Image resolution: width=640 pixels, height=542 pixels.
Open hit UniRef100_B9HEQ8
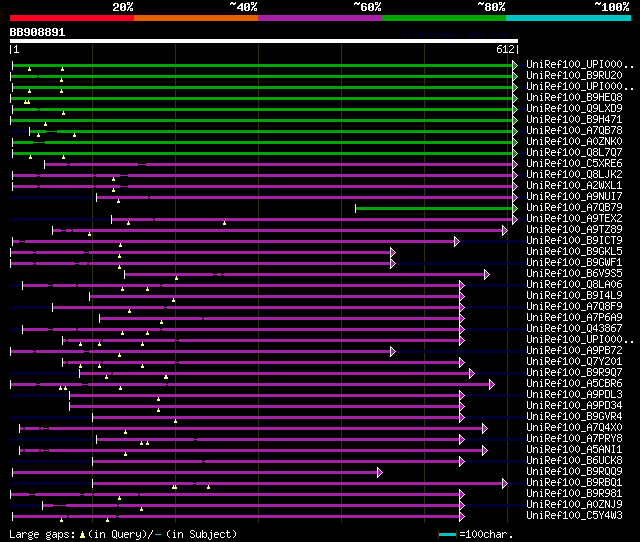coord(574,98)
